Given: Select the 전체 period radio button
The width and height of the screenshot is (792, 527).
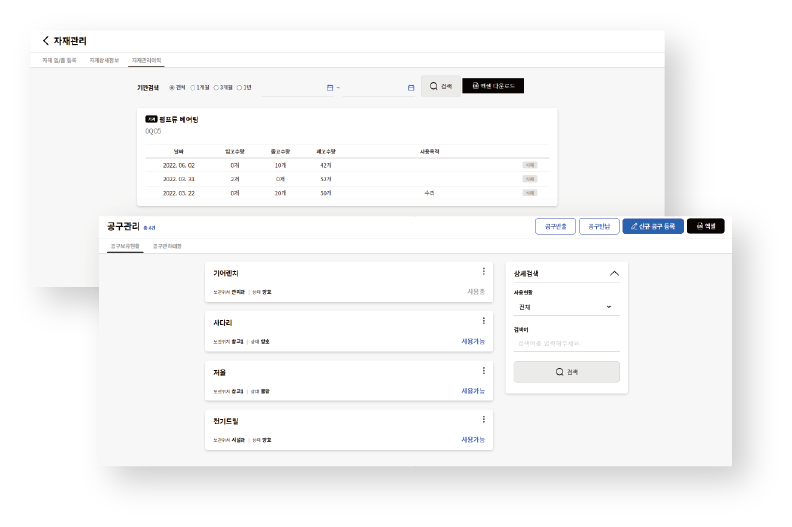Looking at the screenshot, I should coord(172,87).
